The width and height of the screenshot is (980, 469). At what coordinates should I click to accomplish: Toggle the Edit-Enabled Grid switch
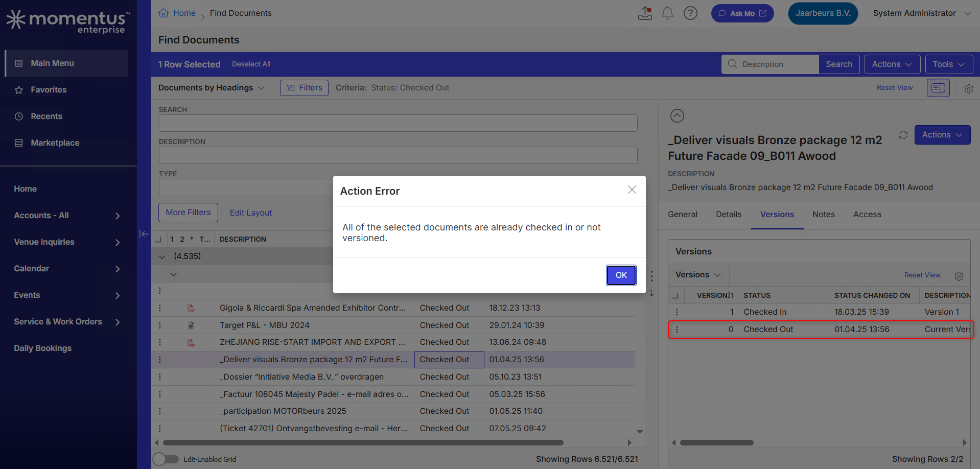pyautogui.click(x=166, y=459)
